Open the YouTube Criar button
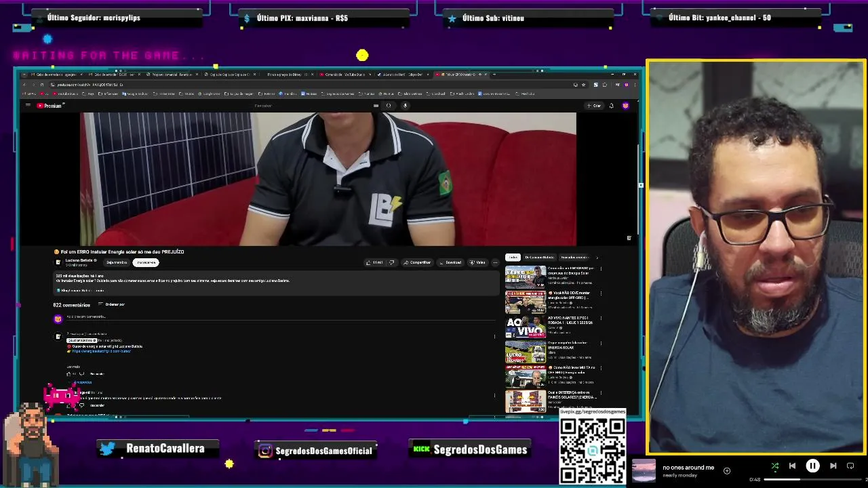This screenshot has width=868, height=488. click(x=593, y=106)
